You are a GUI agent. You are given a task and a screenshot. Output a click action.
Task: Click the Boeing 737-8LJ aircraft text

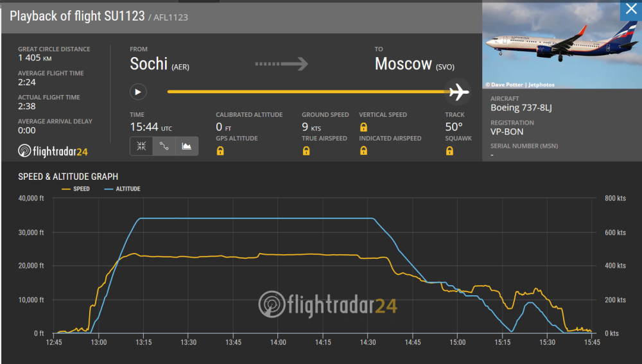521,108
